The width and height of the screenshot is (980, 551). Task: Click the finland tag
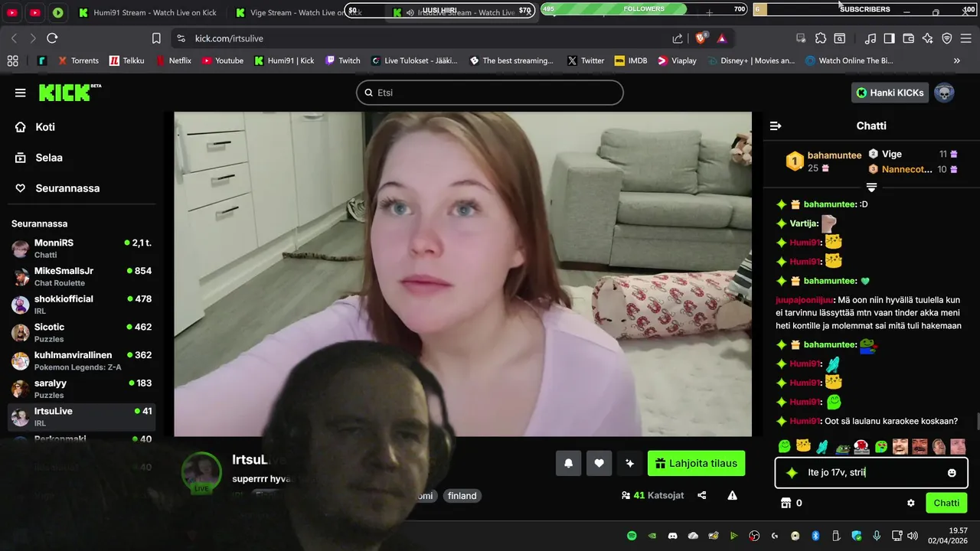[462, 496]
